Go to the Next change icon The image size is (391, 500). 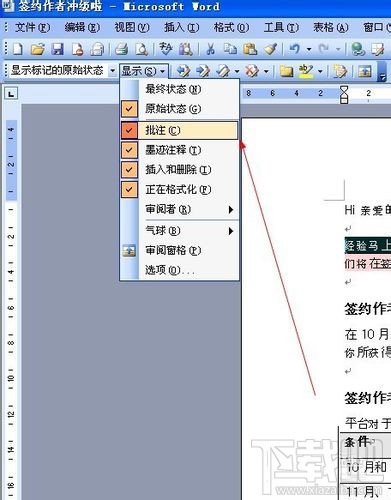[x=203, y=71]
